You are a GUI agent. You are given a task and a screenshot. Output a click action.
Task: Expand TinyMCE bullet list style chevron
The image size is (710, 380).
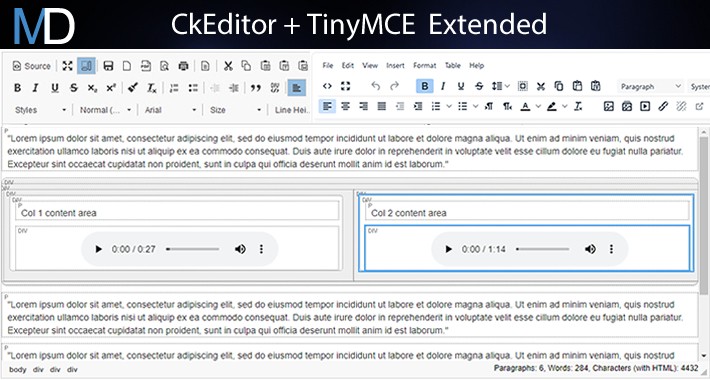tap(475, 106)
